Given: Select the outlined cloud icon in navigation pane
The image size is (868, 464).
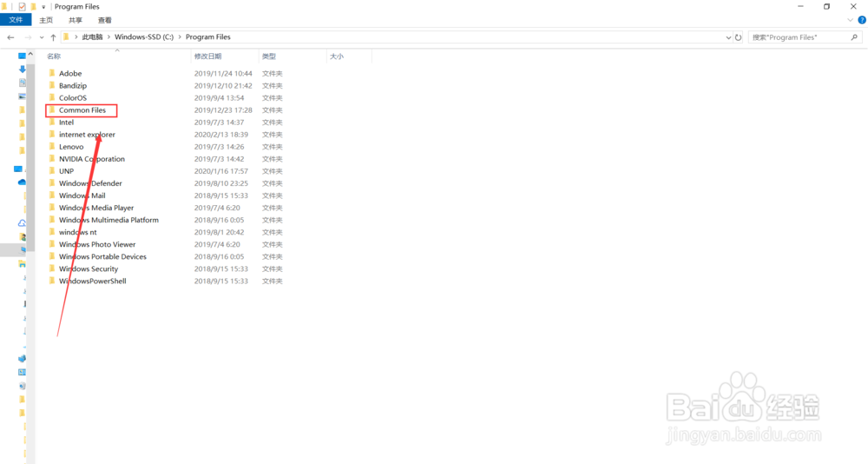Looking at the screenshot, I should [23, 222].
